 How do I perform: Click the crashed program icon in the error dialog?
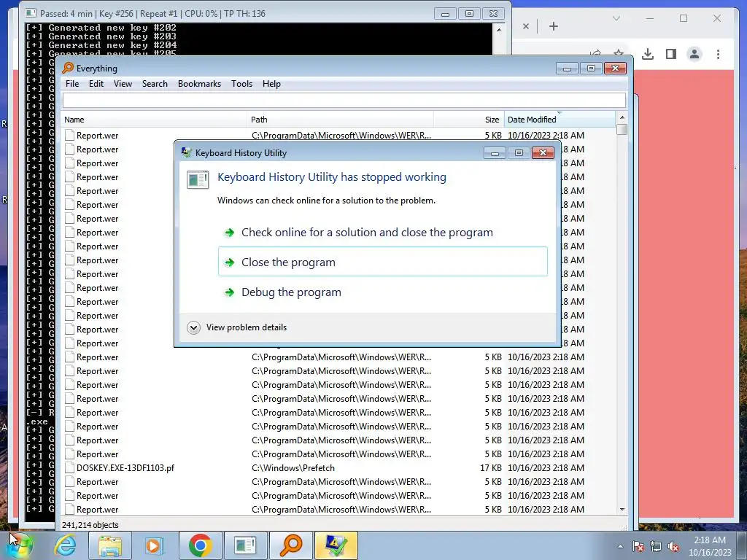point(198,180)
